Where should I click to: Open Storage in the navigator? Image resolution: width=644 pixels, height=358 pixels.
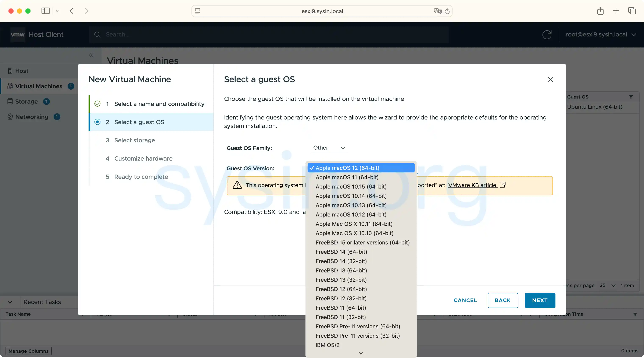click(x=26, y=101)
